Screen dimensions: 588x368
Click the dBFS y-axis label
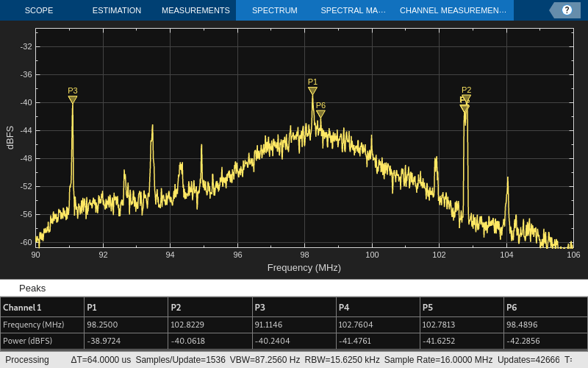tap(10, 138)
